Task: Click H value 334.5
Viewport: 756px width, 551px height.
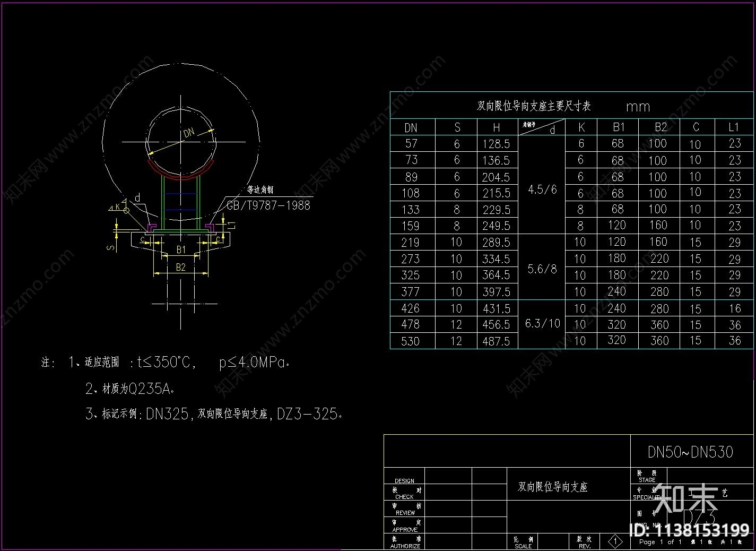Action: [x=496, y=259]
